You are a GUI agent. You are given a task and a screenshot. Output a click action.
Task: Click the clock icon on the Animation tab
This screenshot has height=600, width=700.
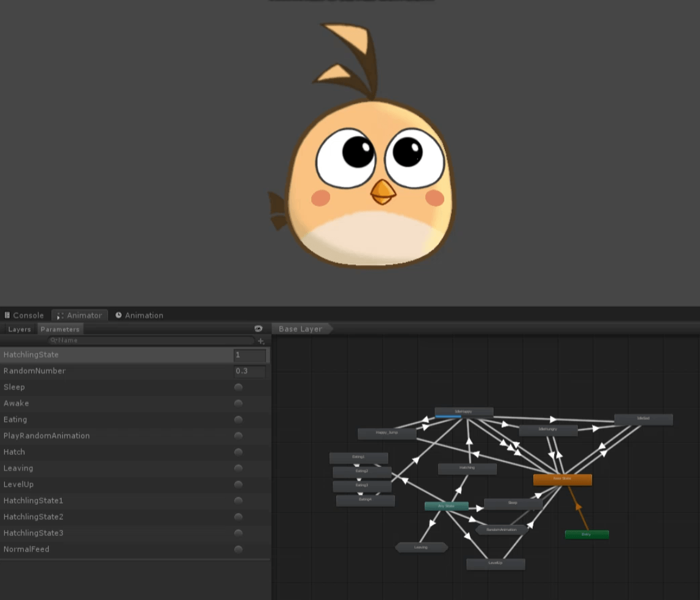[x=118, y=315]
